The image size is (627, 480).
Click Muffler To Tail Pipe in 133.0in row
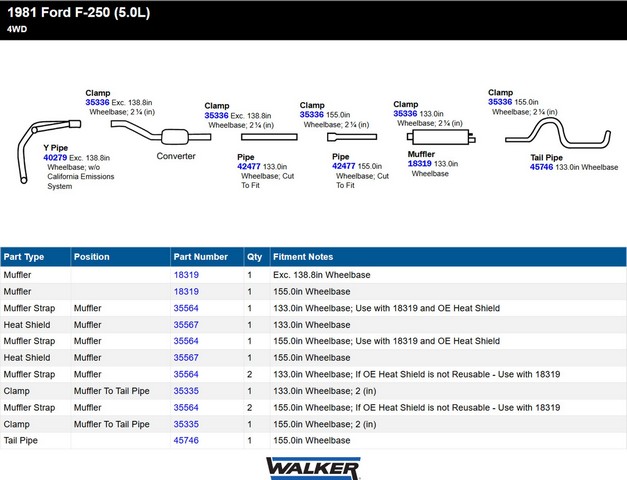(112, 391)
